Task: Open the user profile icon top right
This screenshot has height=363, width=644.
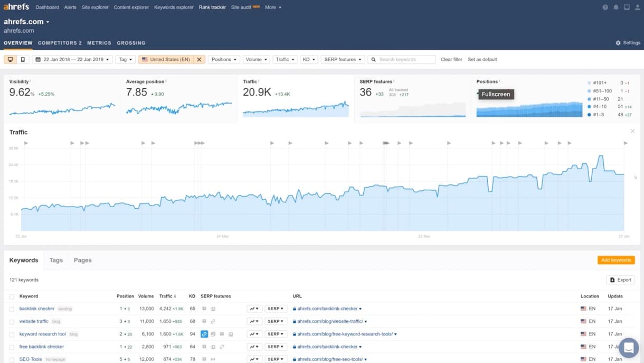Action: (x=638, y=7)
